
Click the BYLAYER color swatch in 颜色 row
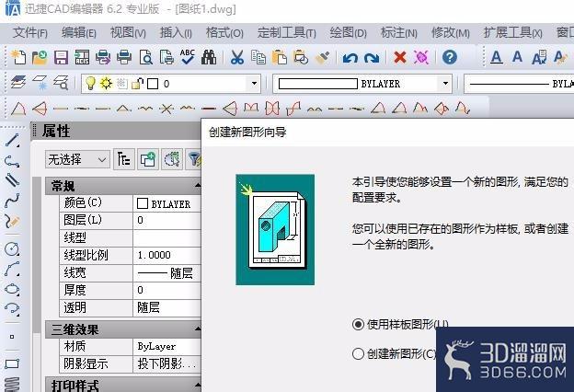(x=142, y=203)
